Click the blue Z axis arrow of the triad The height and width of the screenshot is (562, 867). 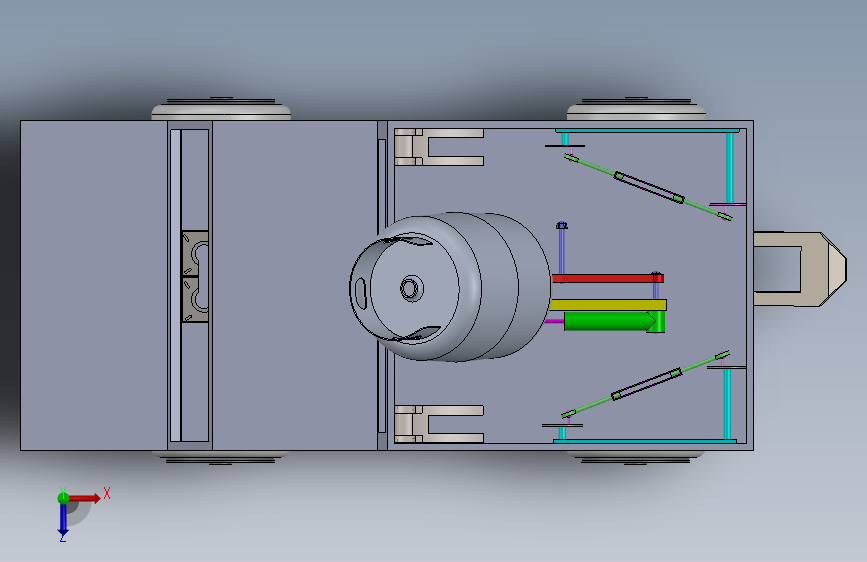(63, 519)
